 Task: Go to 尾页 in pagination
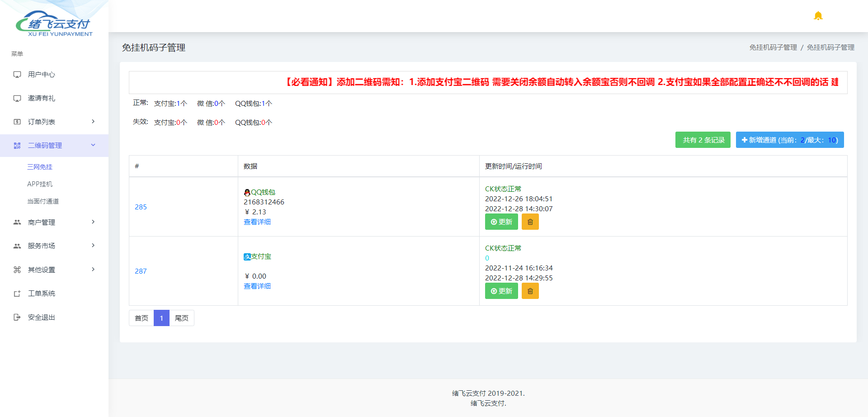pyautogui.click(x=182, y=318)
